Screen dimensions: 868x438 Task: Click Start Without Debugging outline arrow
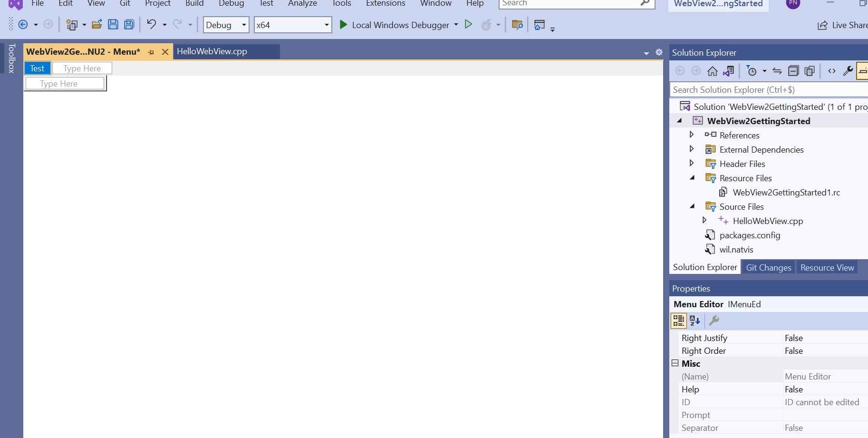469,24
